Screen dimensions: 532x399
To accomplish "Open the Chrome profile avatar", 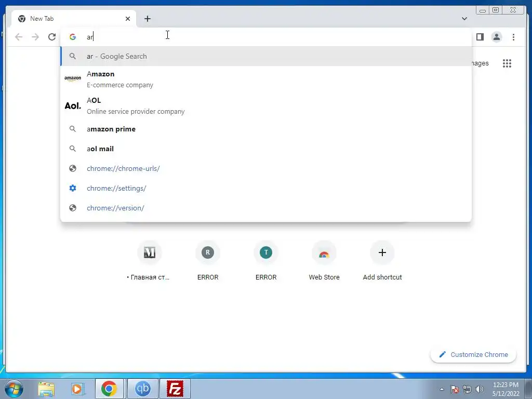I will (x=496, y=37).
